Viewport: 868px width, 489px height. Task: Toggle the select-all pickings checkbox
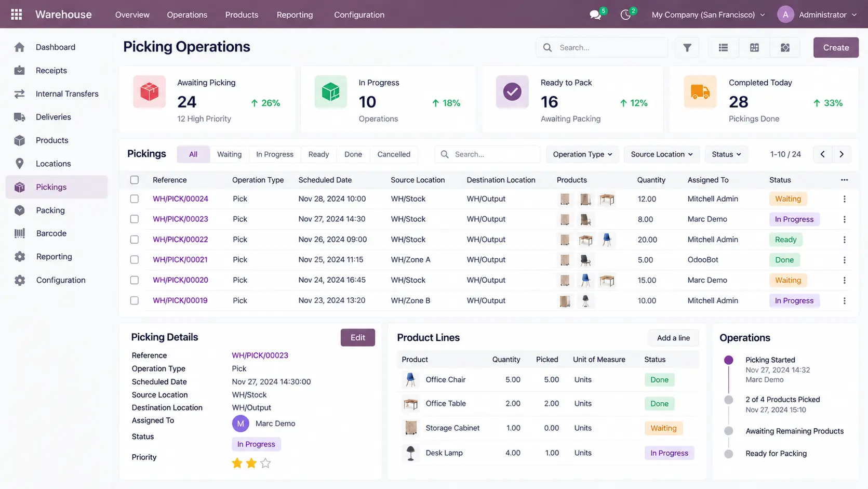coord(135,180)
